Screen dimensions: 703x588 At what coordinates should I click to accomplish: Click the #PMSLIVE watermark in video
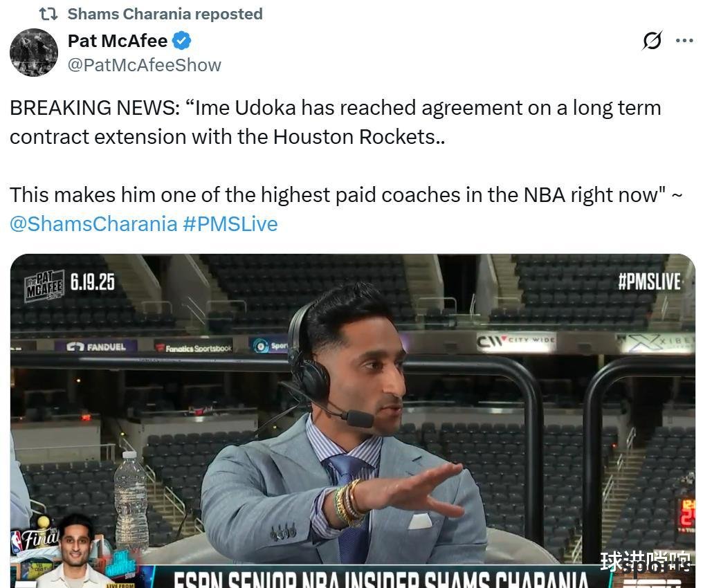click(x=649, y=282)
